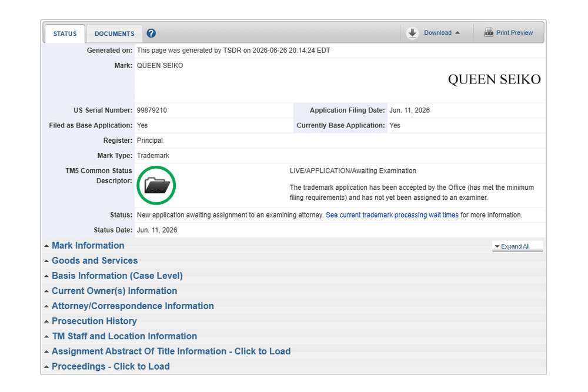
Task: Load the Proceedings section
Action: [111, 366]
